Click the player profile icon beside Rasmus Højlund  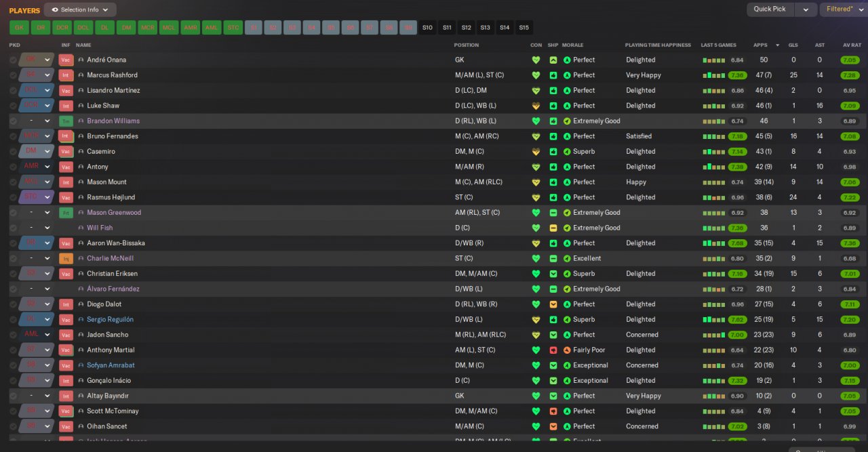81,197
